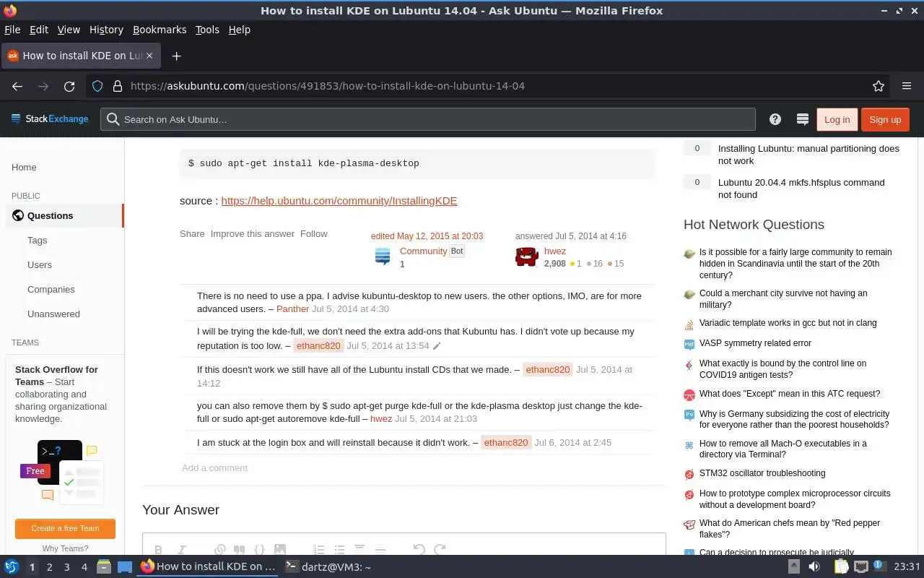Viewport: 924px width, 578px height.
Task: Open the Firefox hamburger application menu
Action: 907,86
